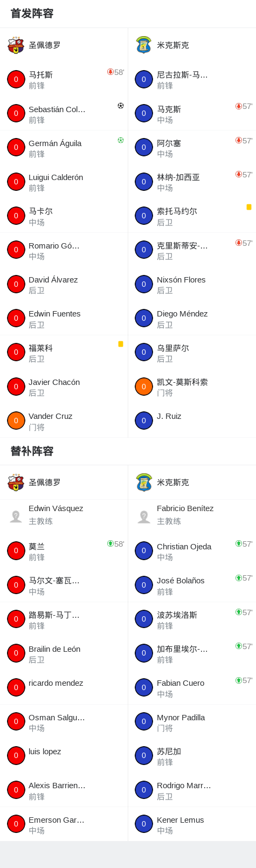Viewport: 256px width, 868px height.
Task: Click the 米克斯克 team crest in starting lineup
Action: [144, 45]
